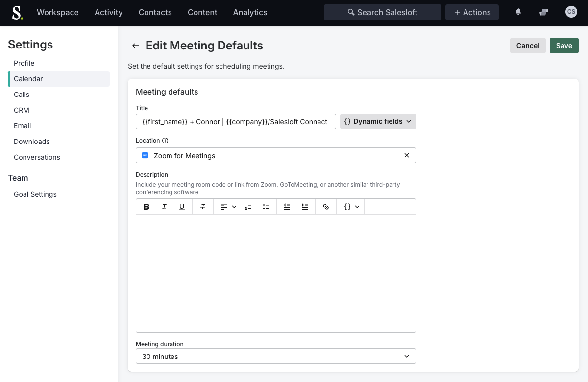Open the CS user avatar menu
This screenshot has width=588, height=382.
coord(571,12)
